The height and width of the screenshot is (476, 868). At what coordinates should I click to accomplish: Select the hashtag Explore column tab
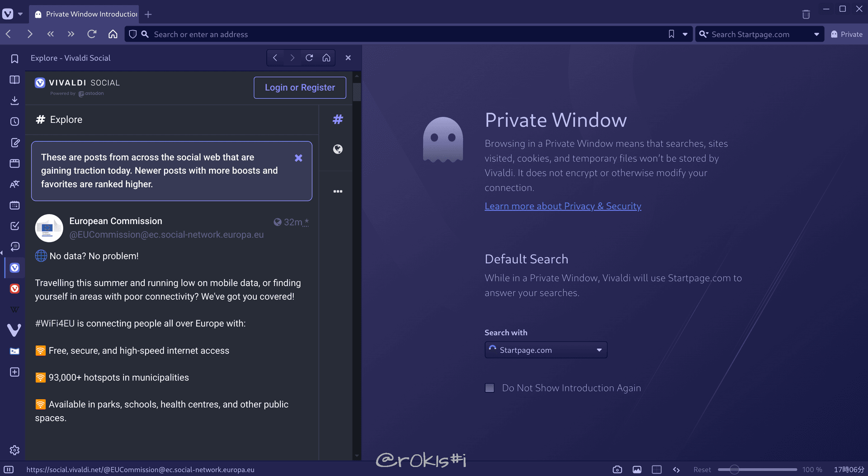pos(338,120)
